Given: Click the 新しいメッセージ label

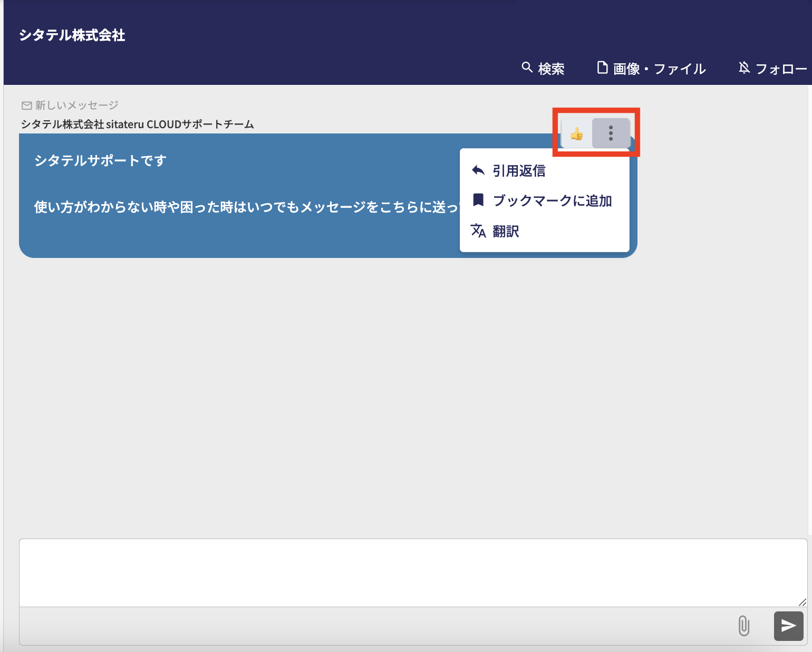Looking at the screenshot, I should click(77, 105).
